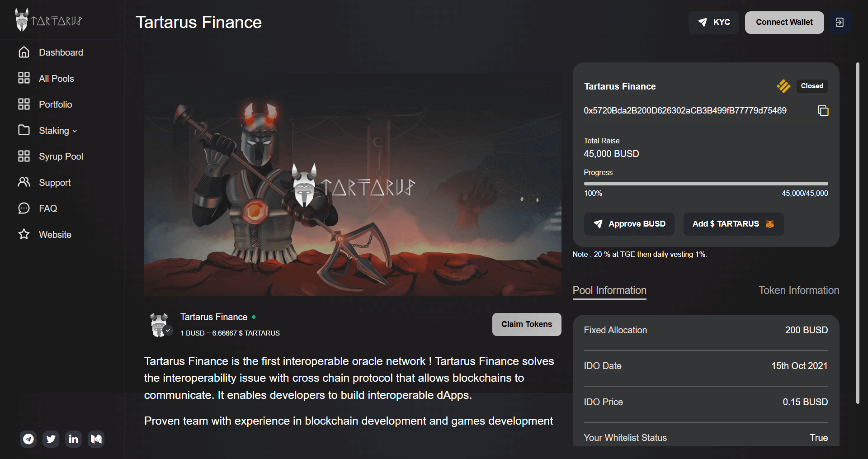Click the logout icon in the header

click(840, 23)
